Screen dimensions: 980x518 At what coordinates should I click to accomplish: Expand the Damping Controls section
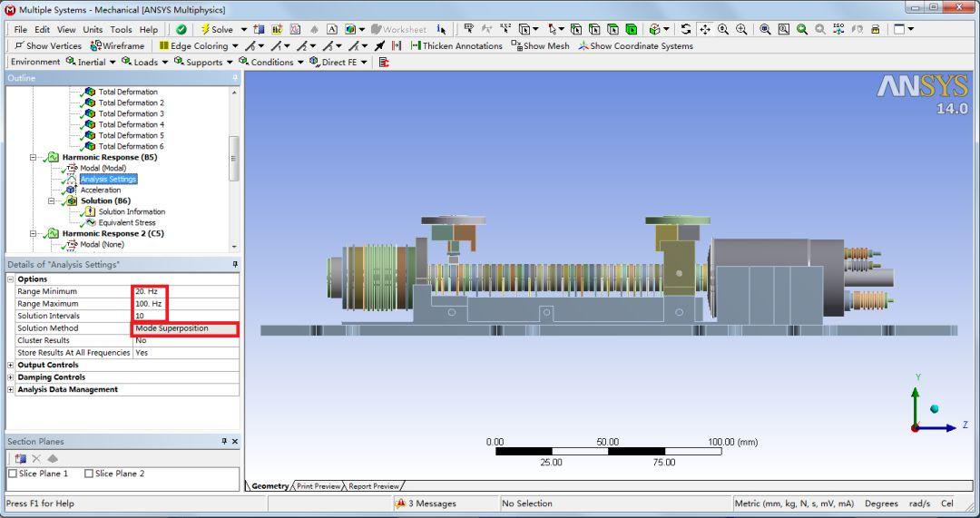[11, 377]
